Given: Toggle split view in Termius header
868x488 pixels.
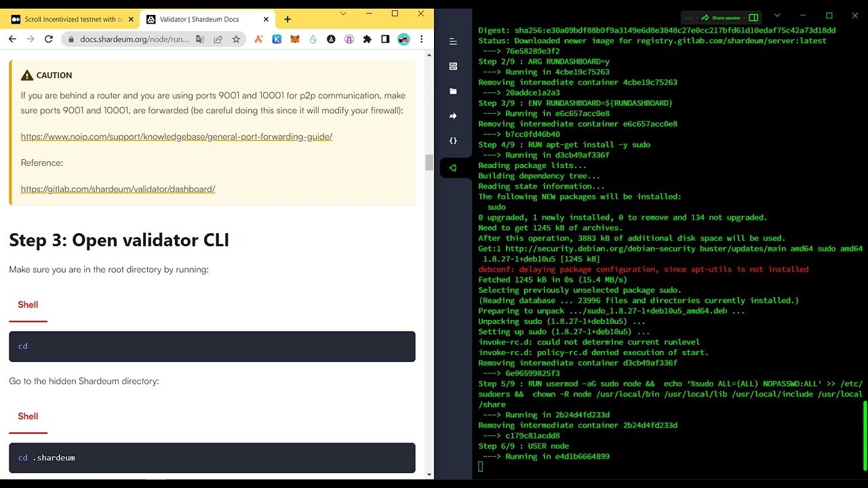Looking at the screenshot, I should [753, 18].
